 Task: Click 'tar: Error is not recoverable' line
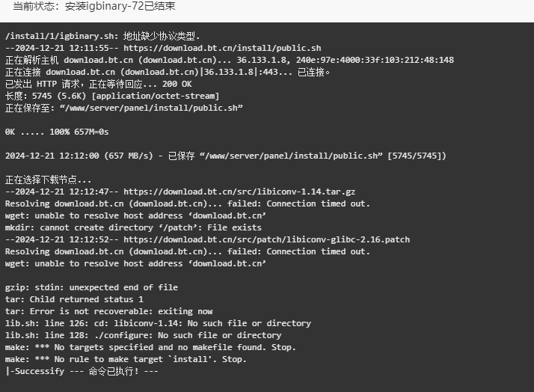(108, 311)
